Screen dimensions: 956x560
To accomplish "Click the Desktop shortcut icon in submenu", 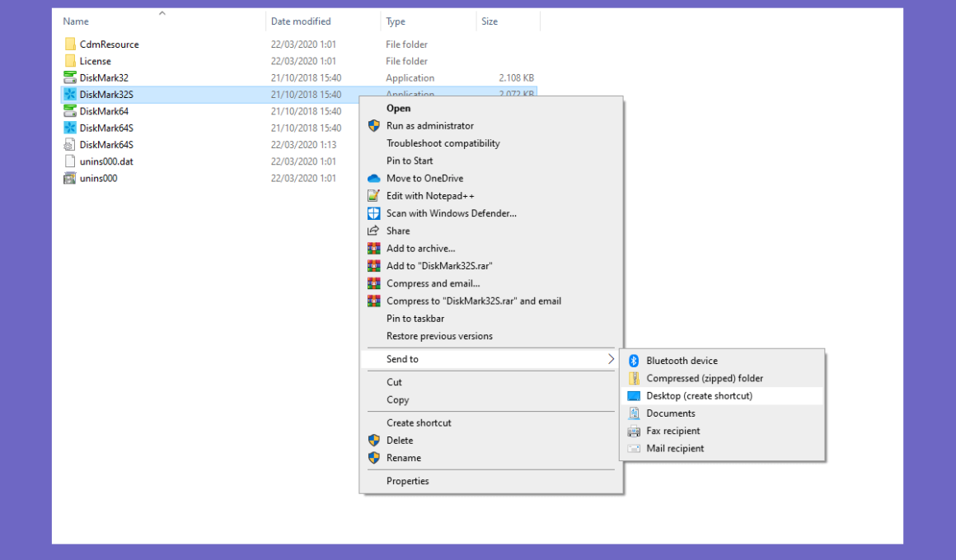I will (x=634, y=395).
